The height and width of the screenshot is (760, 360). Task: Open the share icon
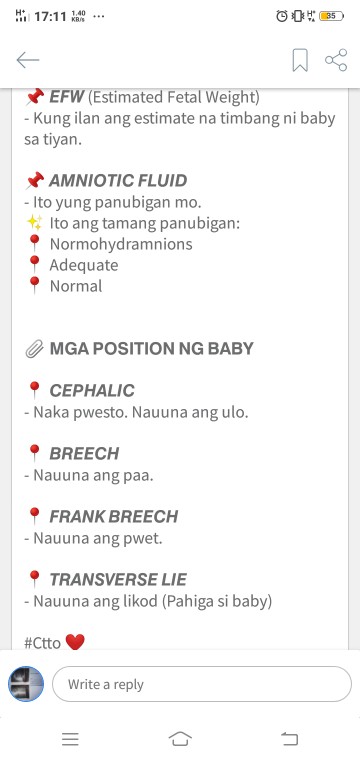336,60
